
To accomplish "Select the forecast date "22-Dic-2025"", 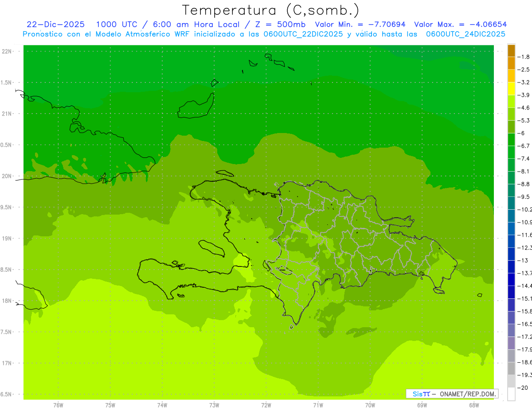I will pos(55,24).
